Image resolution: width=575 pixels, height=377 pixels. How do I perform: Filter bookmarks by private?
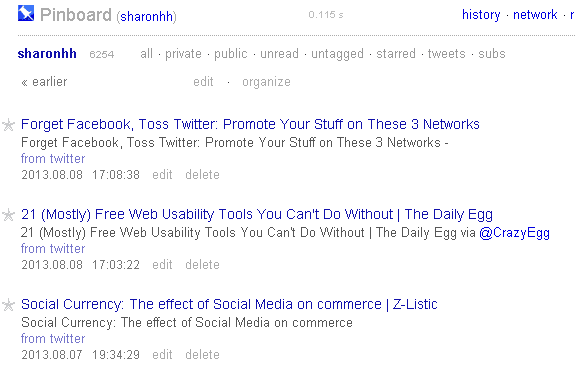[183, 54]
